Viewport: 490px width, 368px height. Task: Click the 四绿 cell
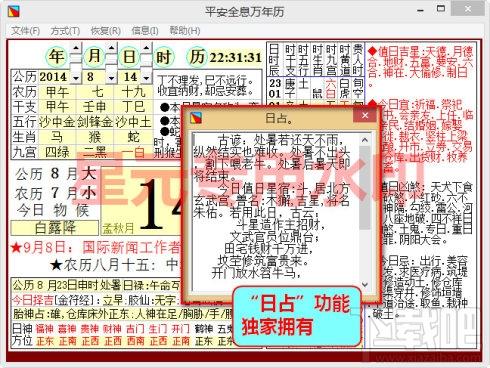tap(57, 152)
